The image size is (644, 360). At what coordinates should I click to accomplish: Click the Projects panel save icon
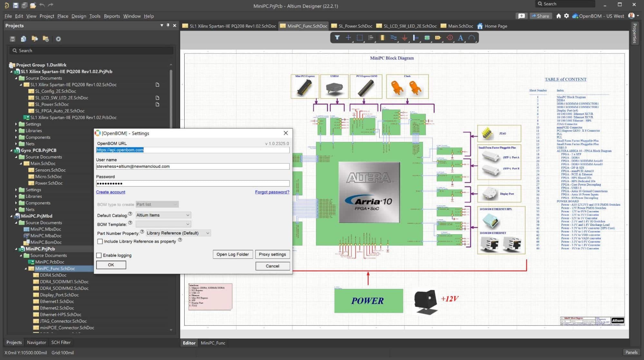[13, 39]
